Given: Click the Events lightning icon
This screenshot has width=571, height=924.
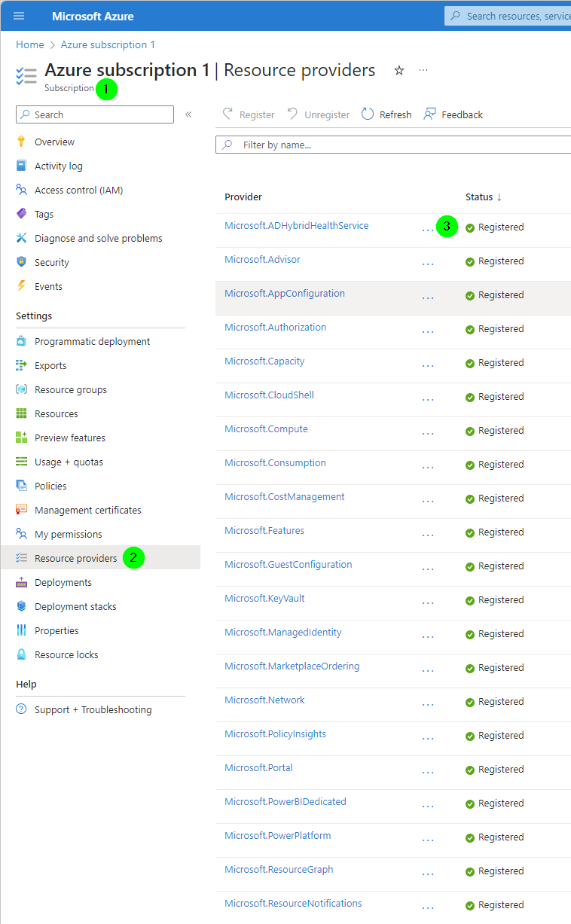Looking at the screenshot, I should coord(21,286).
